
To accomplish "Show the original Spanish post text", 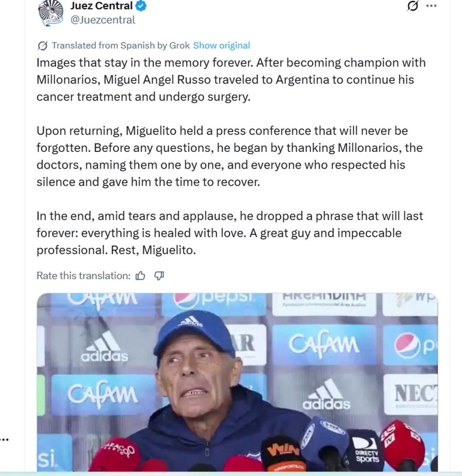I will coord(221,45).
